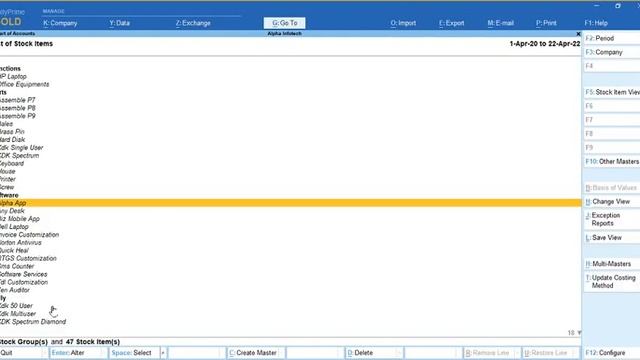Screen dimensions: 640x360
Task: Open the P: Print menu
Action: [x=546, y=23]
